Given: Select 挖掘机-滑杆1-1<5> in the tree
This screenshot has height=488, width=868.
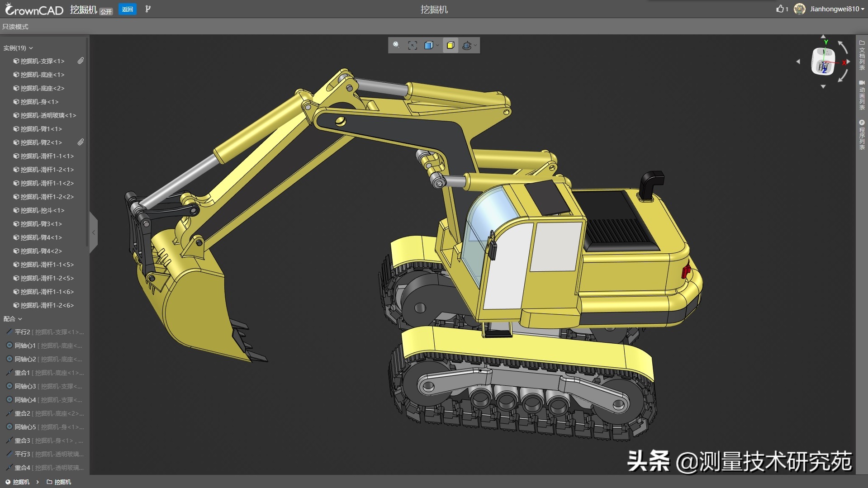Looking at the screenshot, I should tap(43, 265).
